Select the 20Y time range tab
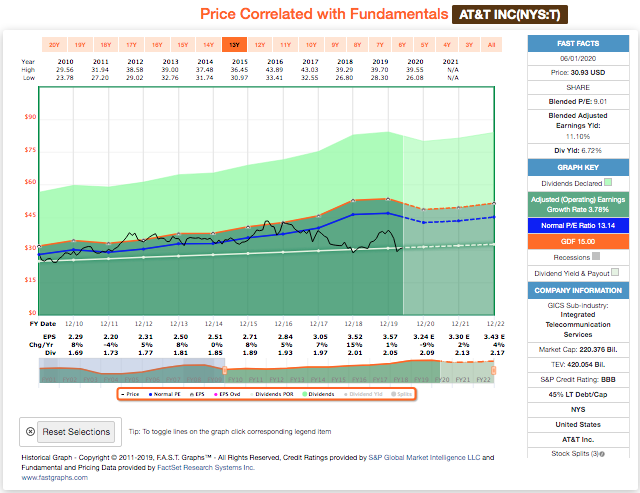Image resolution: width=640 pixels, height=493 pixels. coord(54,45)
